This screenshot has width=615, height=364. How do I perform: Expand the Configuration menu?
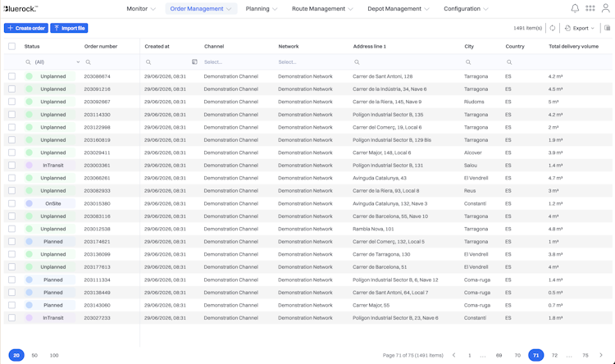[x=466, y=9]
